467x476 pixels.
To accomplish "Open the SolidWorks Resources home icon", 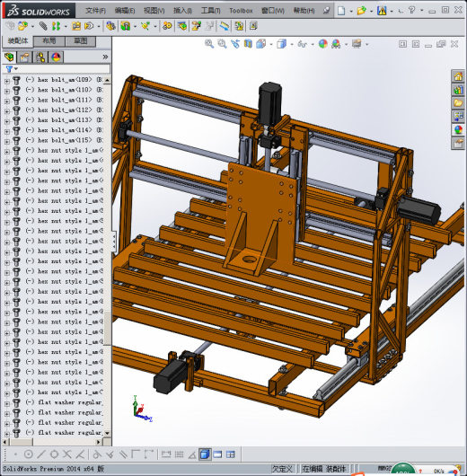I will point(458,76).
